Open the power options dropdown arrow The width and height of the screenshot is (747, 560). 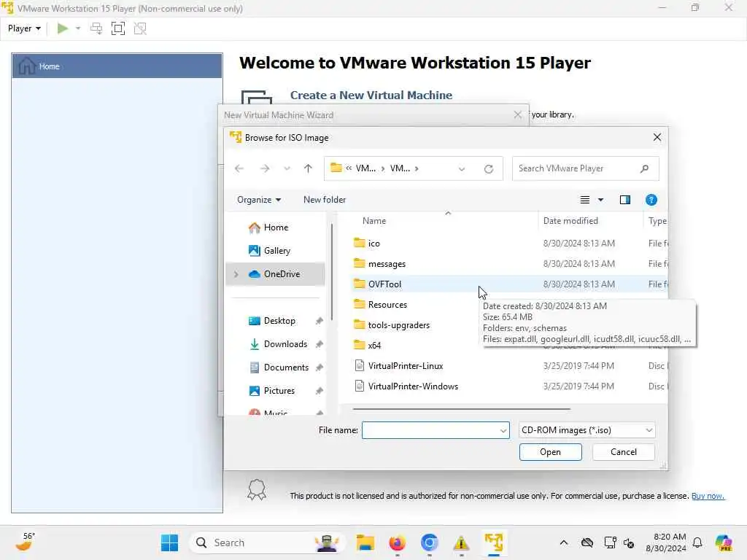[x=78, y=28]
